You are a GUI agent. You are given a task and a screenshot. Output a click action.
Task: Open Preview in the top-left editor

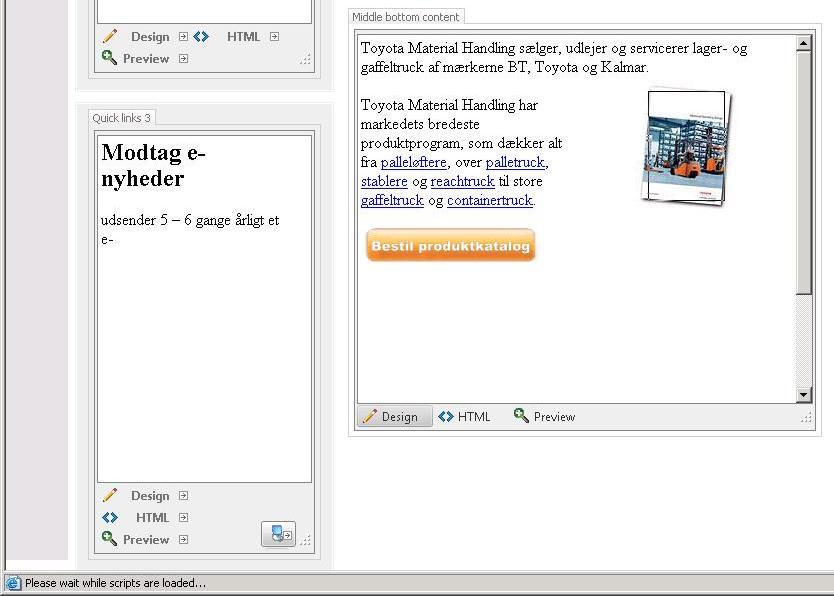pyautogui.click(x=146, y=58)
